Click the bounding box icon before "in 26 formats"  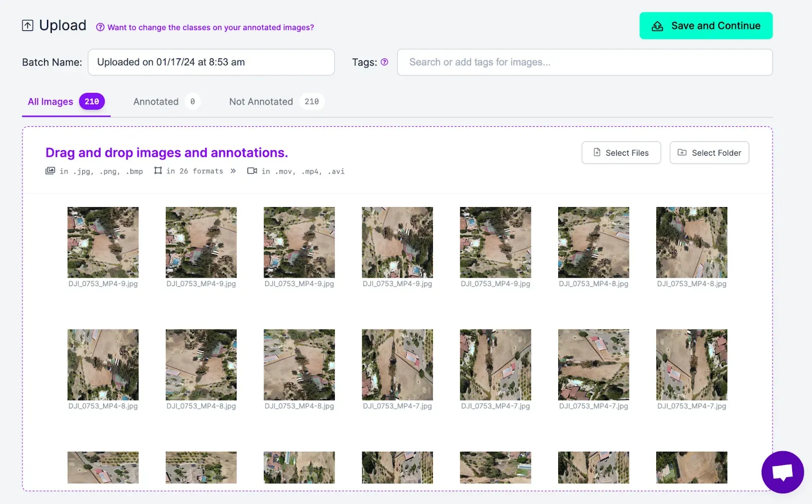click(158, 171)
